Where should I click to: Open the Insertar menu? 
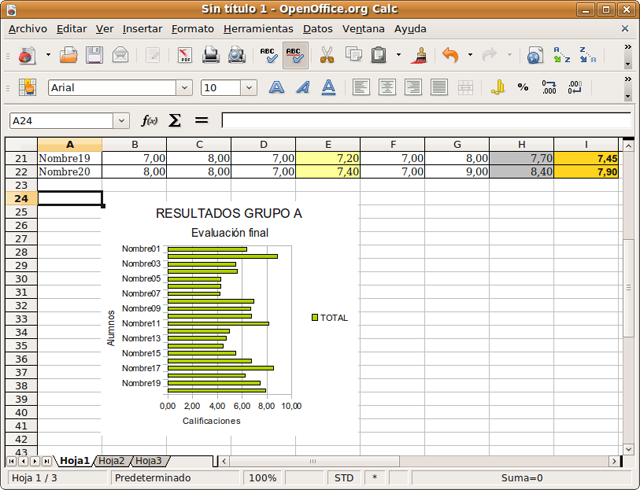(x=141, y=29)
